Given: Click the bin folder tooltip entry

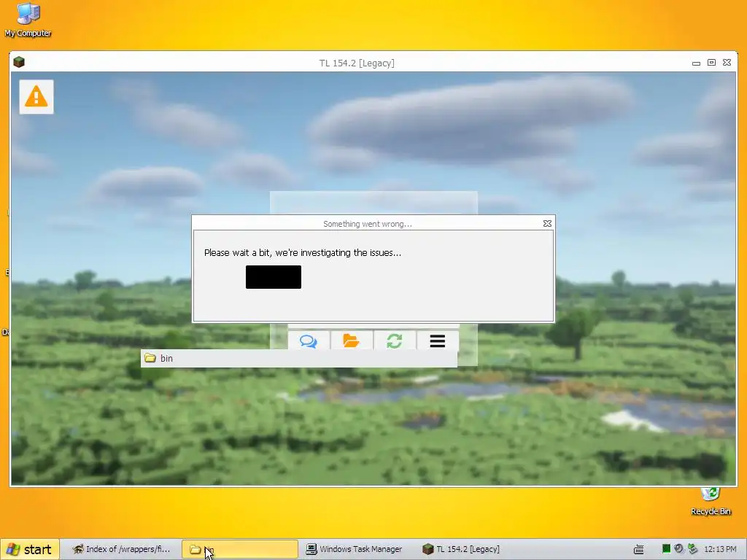Looking at the screenshot, I should coord(298,358).
